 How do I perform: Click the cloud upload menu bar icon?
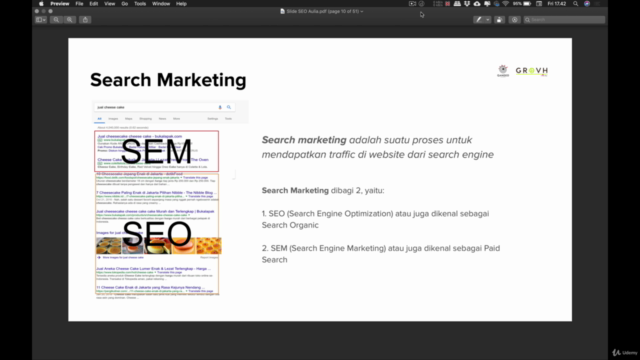coord(477,4)
